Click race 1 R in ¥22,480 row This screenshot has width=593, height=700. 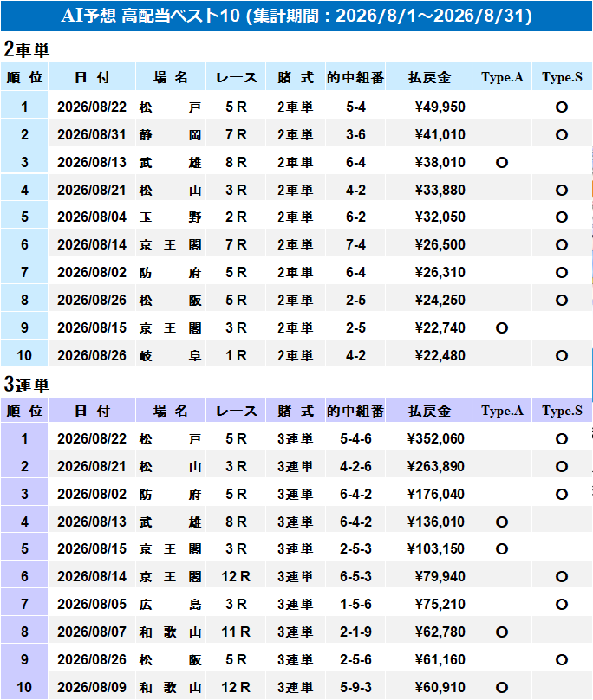(236, 355)
